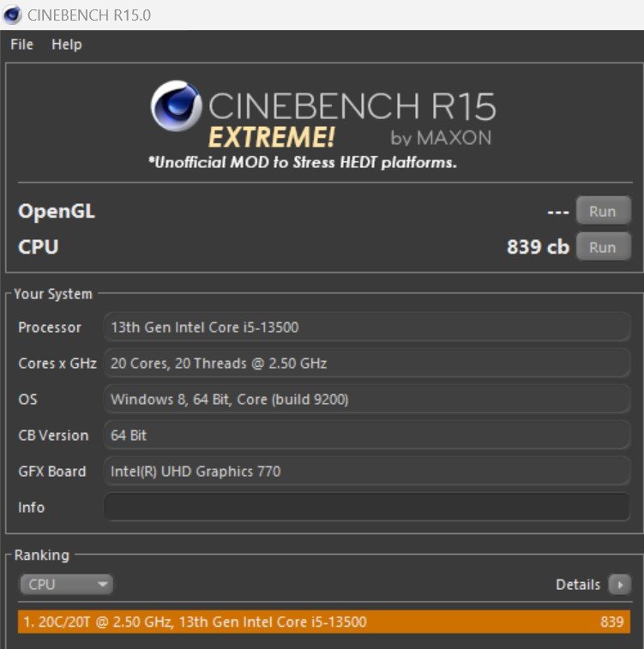Select the Processor field showing i5-13500
644x649 pixels.
click(x=367, y=327)
